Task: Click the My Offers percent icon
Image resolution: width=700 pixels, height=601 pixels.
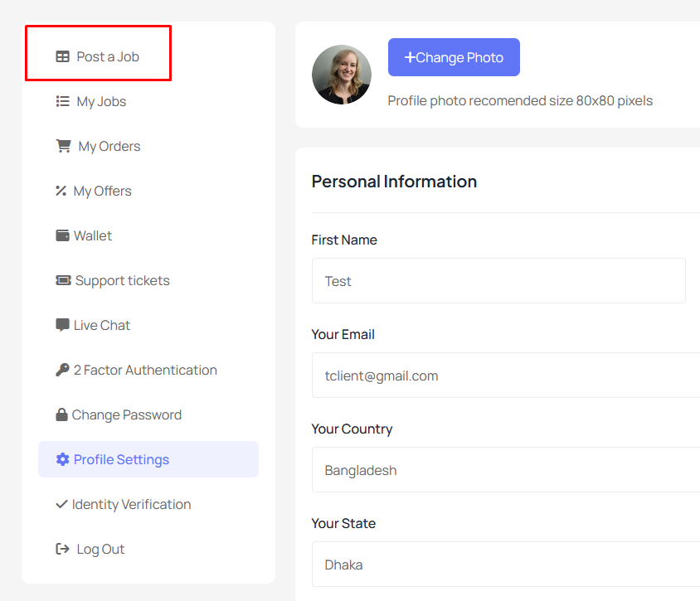Action: tap(61, 191)
